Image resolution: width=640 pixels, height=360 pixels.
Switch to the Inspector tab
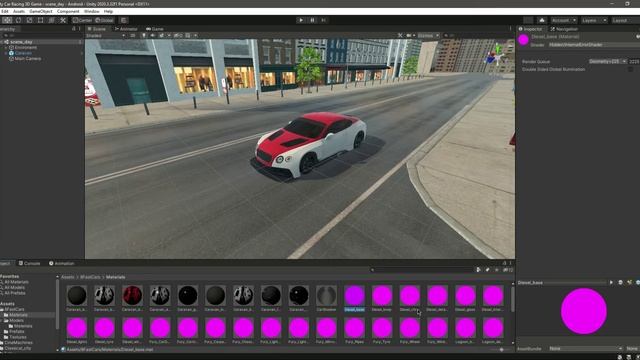(531, 29)
